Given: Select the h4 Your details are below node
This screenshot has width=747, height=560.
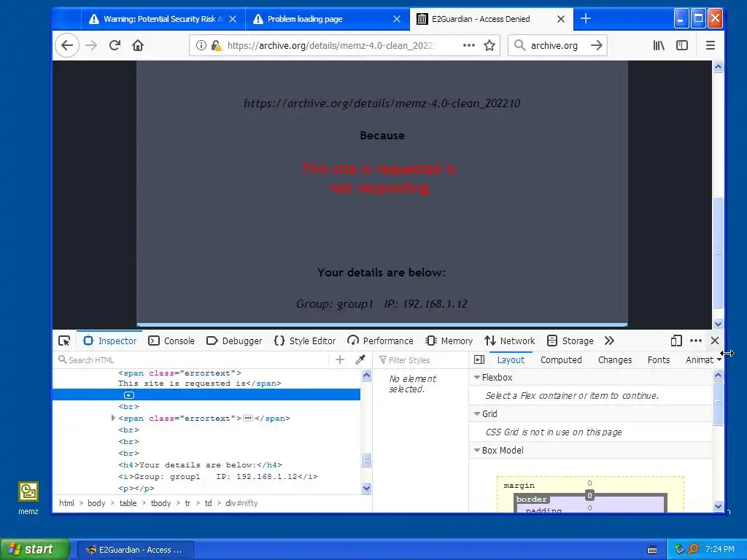Looking at the screenshot, I should click(x=200, y=464).
